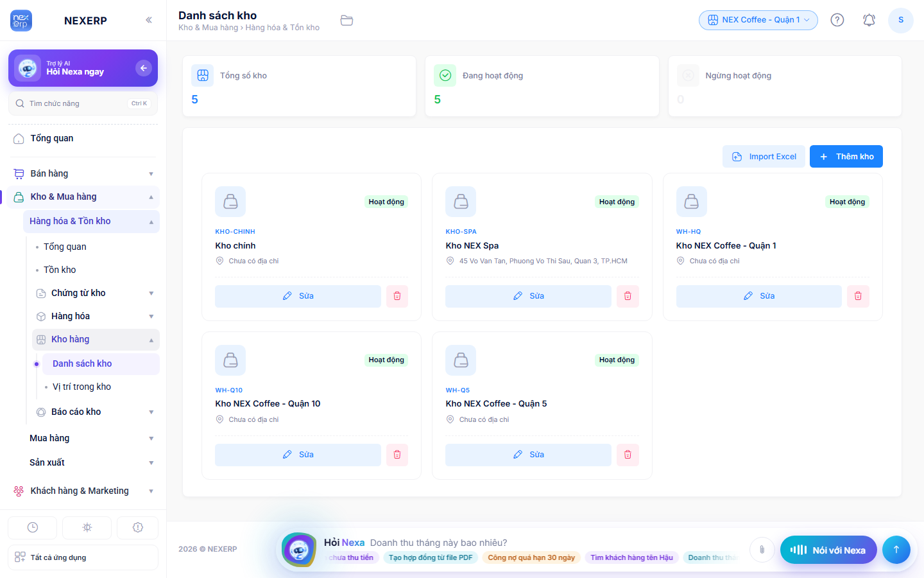The height and width of the screenshot is (578, 924).
Task: Edit Kho NEX Coffee - Quận 5 with Sửa
Action: (x=528, y=455)
